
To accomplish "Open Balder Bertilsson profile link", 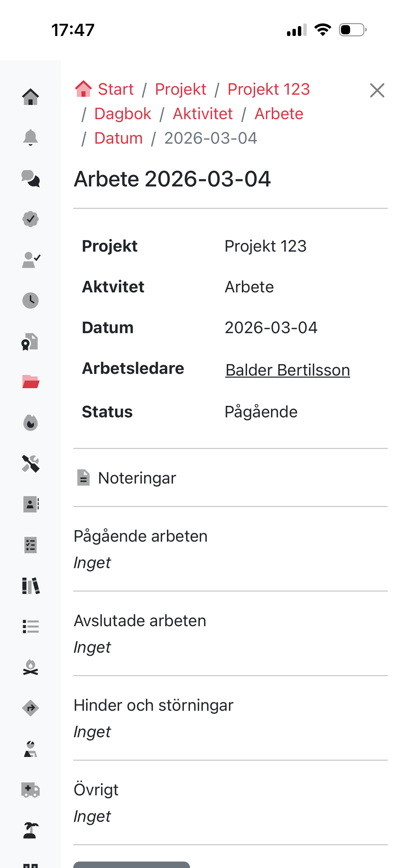I will 287,370.
